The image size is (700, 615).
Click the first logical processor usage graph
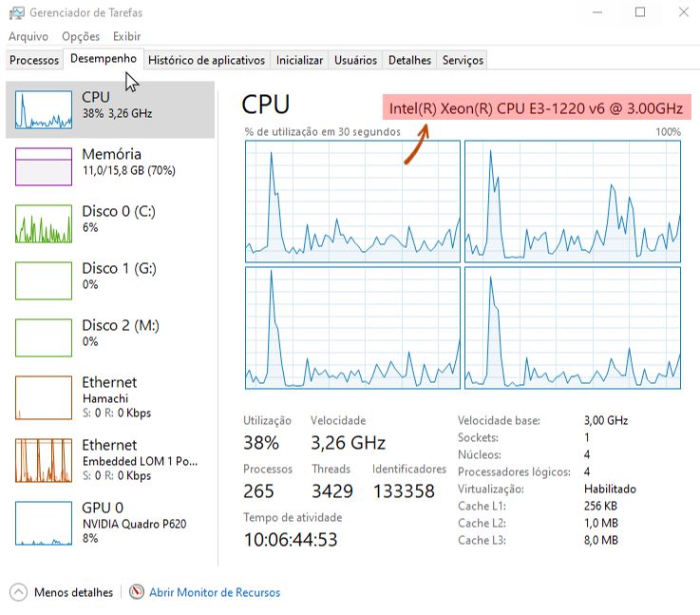click(x=352, y=202)
